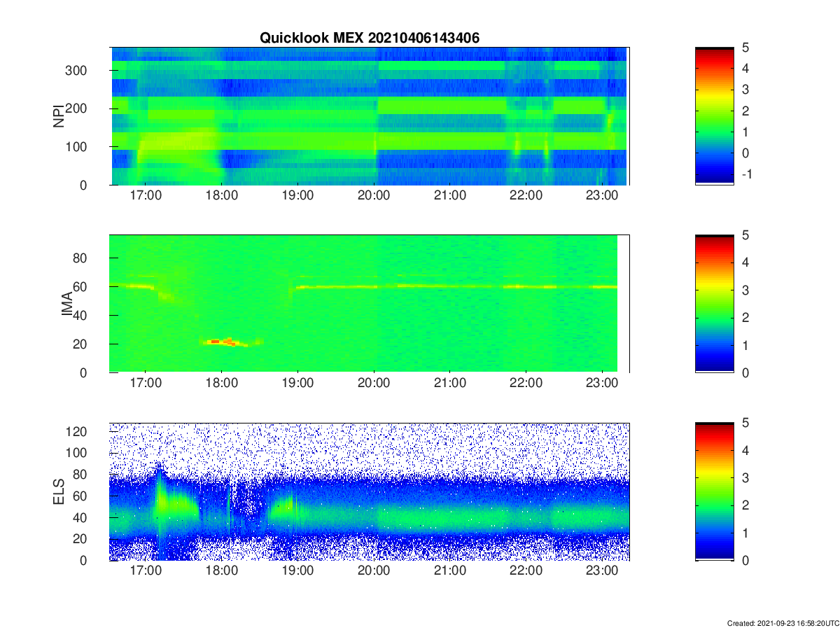Click the 'Created: 2021-09-23 16:58:20UTC' timestamp
This screenshot has width=840, height=630.
pyautogui.click(x=783, y=623)
